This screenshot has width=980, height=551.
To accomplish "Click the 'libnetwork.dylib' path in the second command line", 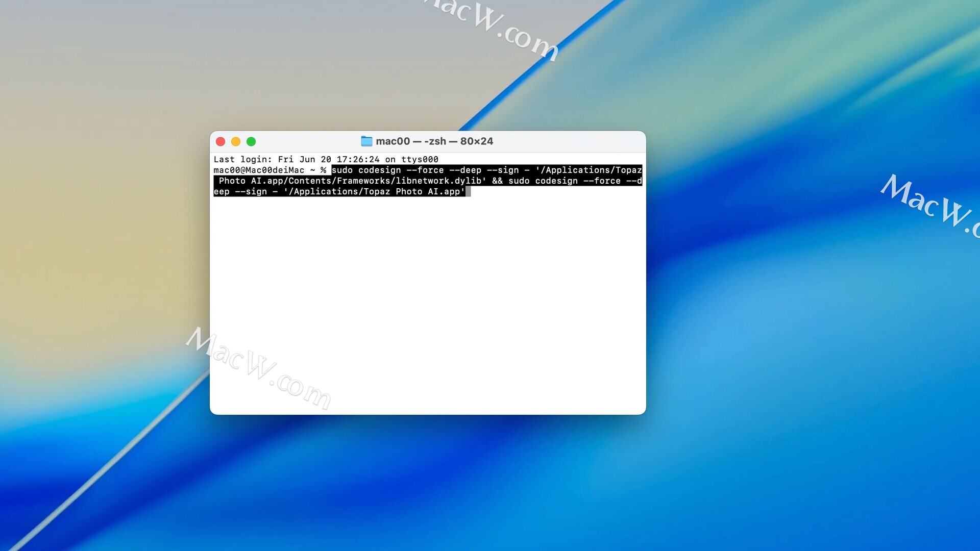I will pos(438,181).
